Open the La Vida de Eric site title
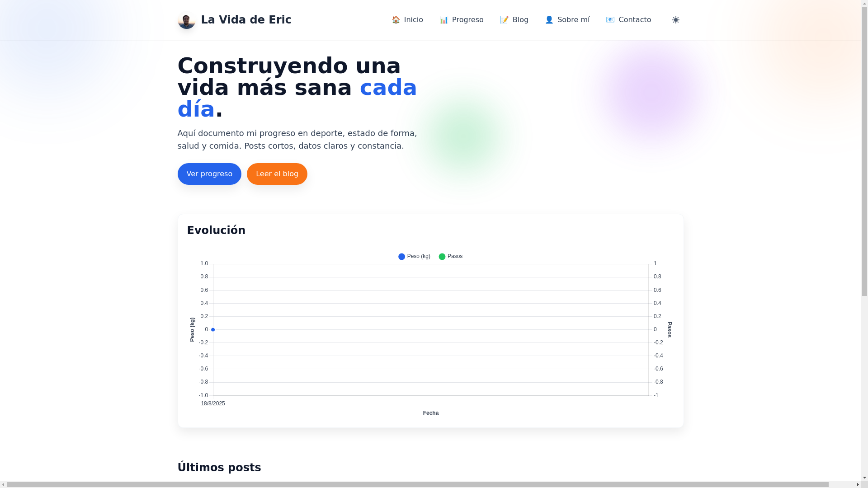Image resolution: width=868 pixels, height=488 pixels. (x=246, y=20)
